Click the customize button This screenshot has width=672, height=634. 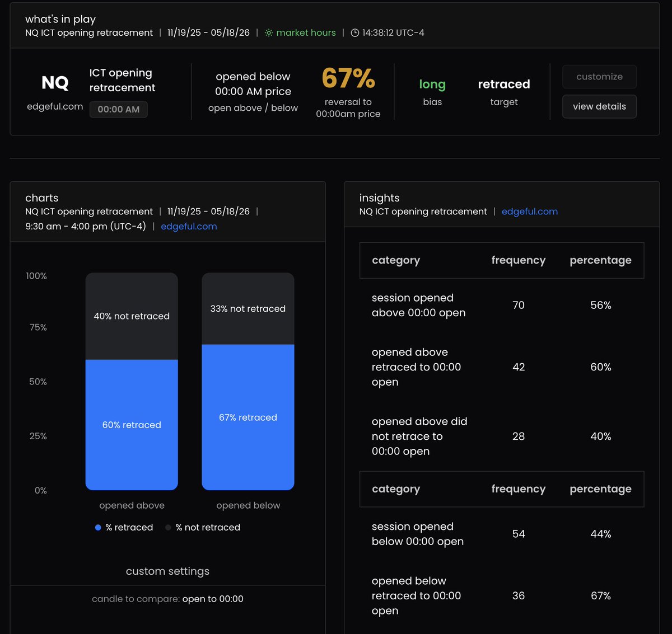coord(599,77)
